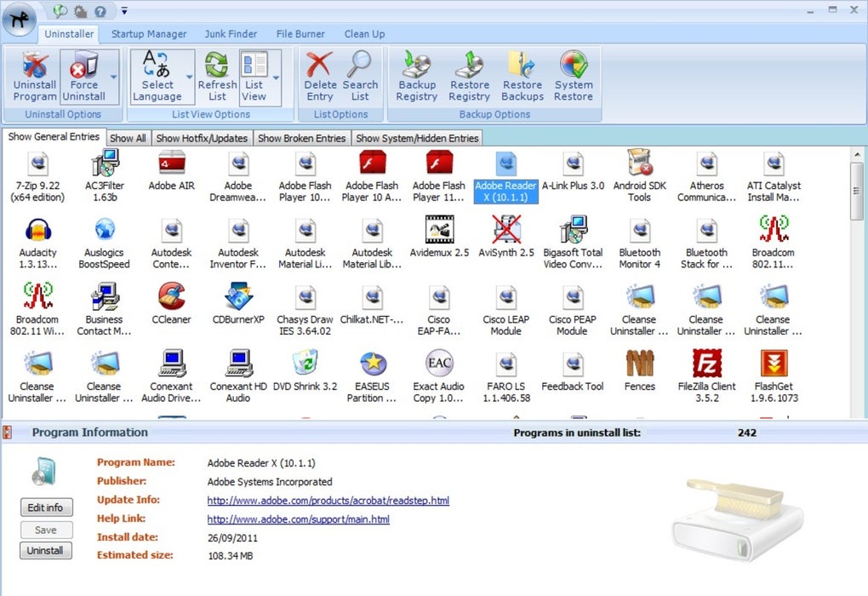Open the Search List tool

(360, 81)
